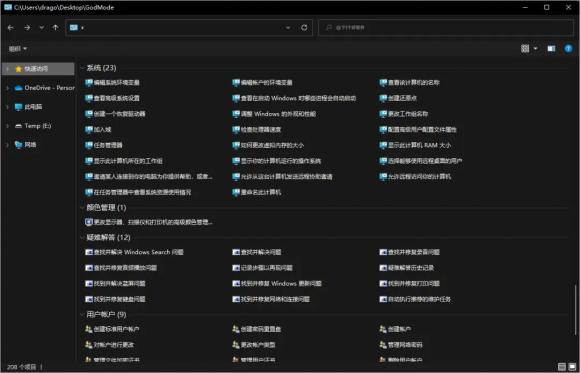580x373 pixels.
Task: Click the Temp (E:) drive icon
Action: tap(18, 126)
